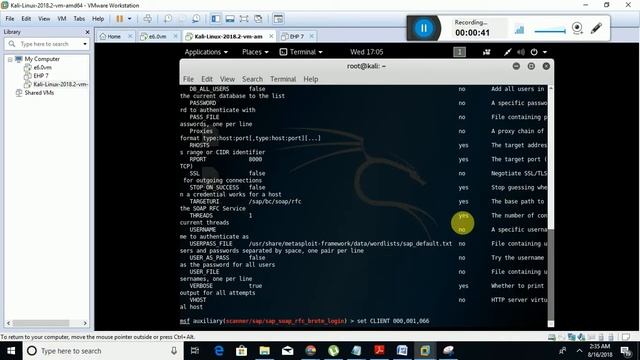This screenshot has height=360, width=640.
Task: Close the Home tab
Action: (130, 36)
